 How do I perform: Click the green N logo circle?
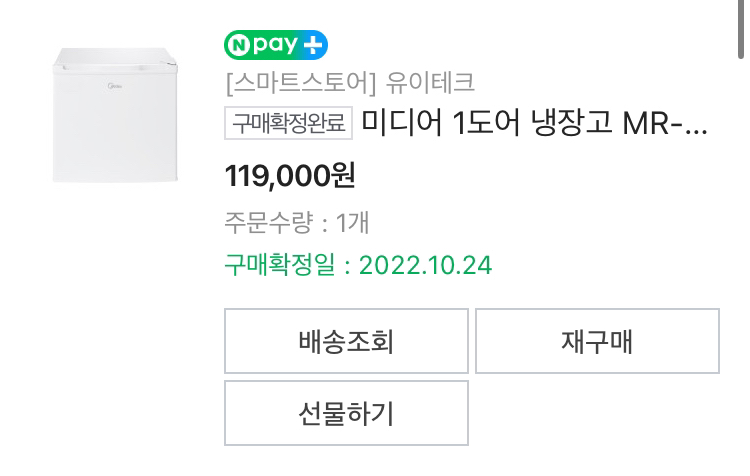pos(239,45)
